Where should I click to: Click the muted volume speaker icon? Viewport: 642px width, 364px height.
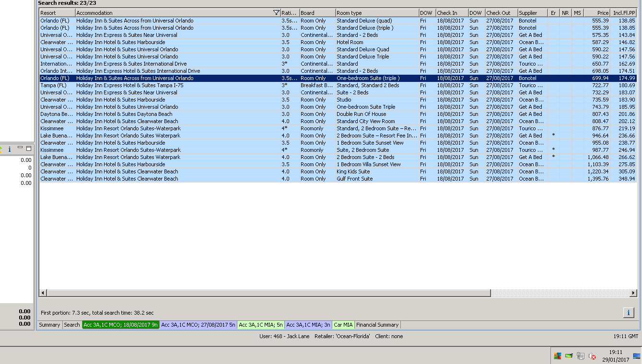point(592,356)
